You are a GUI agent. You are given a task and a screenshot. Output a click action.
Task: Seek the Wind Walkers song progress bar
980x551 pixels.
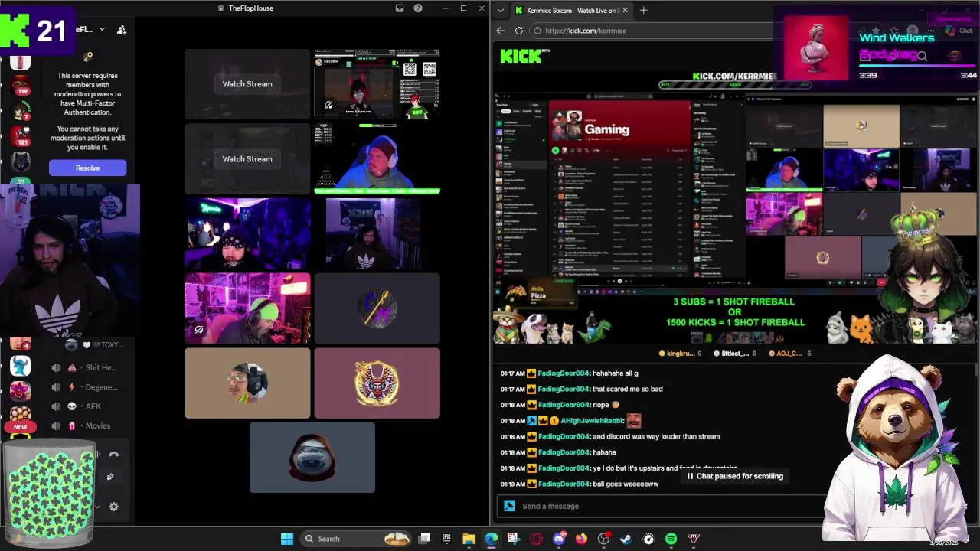[918, 67]
